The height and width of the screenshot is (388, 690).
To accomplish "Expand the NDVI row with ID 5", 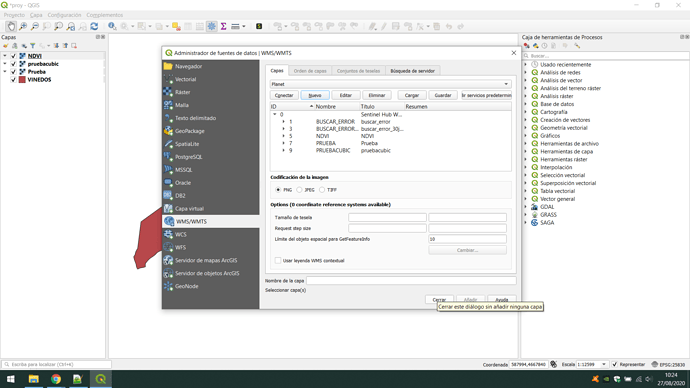I will click(x=283, y=136).
